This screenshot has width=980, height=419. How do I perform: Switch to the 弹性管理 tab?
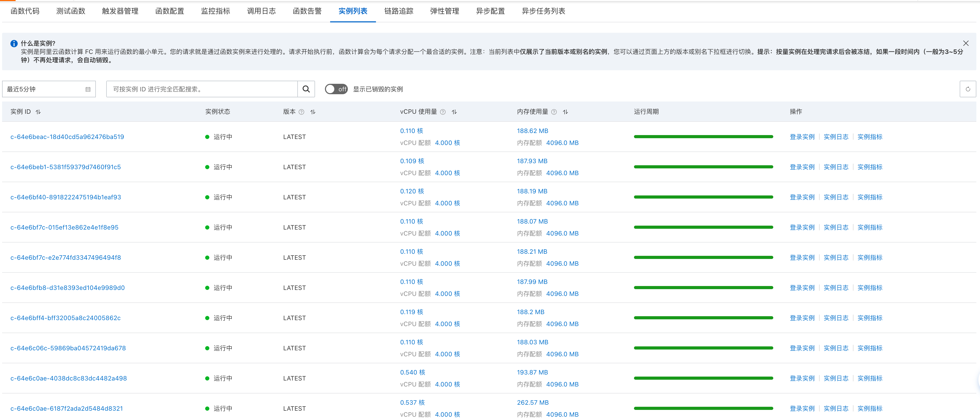coord(444,11)
